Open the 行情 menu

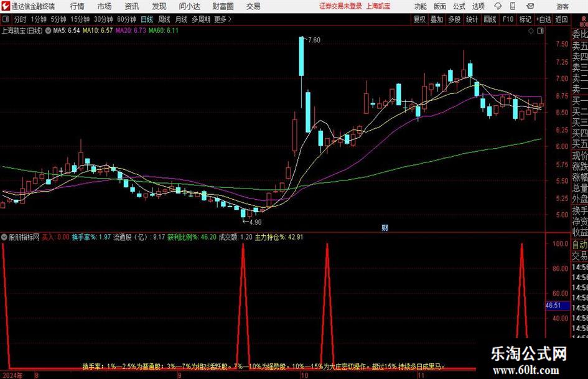coord(77,6)
